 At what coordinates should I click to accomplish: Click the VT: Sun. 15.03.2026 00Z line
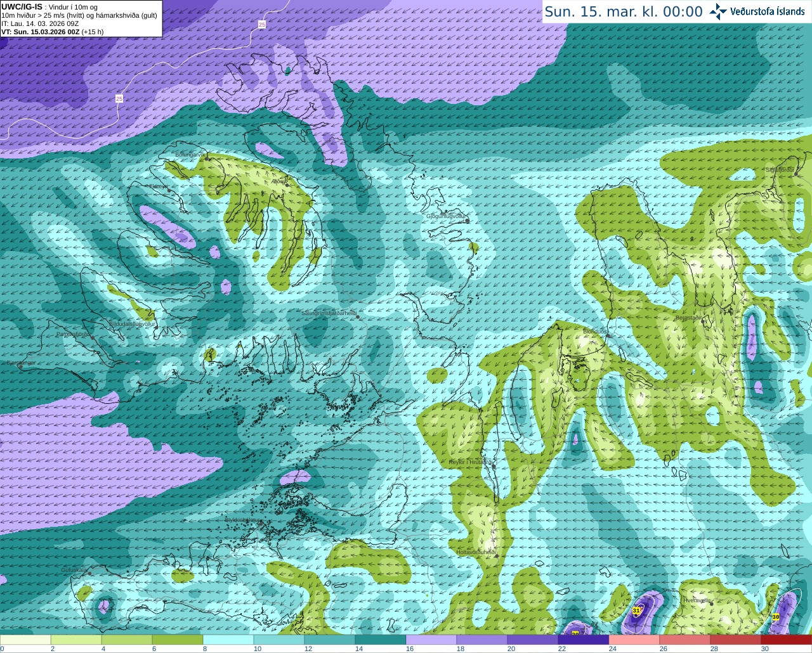coord(53,32)
